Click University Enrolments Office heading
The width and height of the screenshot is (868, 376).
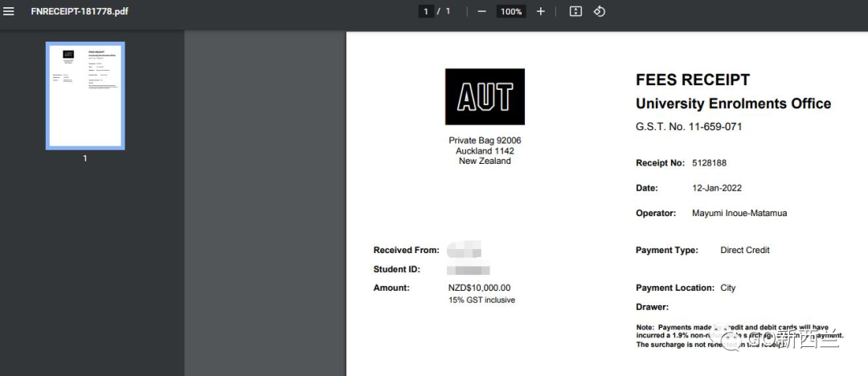(734, 104)
